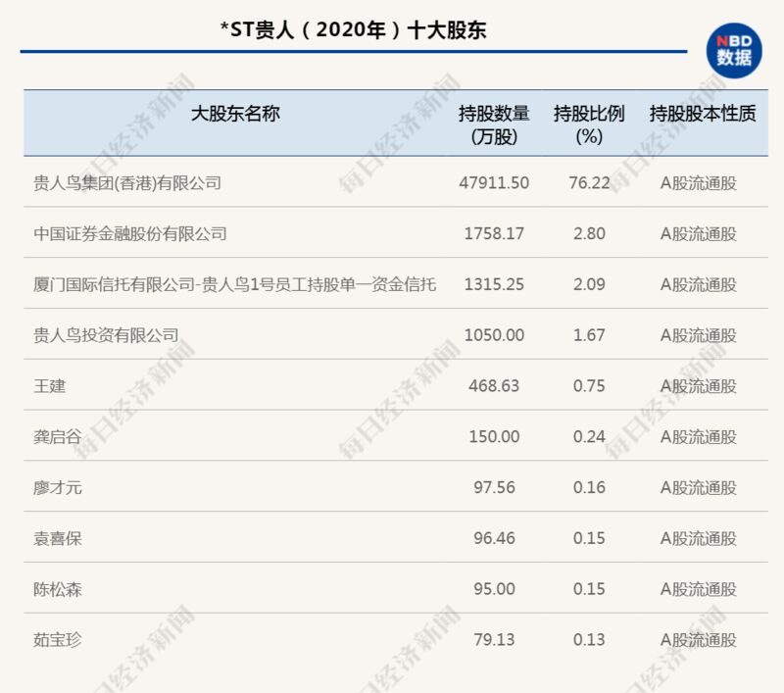Select the share count 1758.17
This screenshot has width=784, height=693.
(494, 233)
